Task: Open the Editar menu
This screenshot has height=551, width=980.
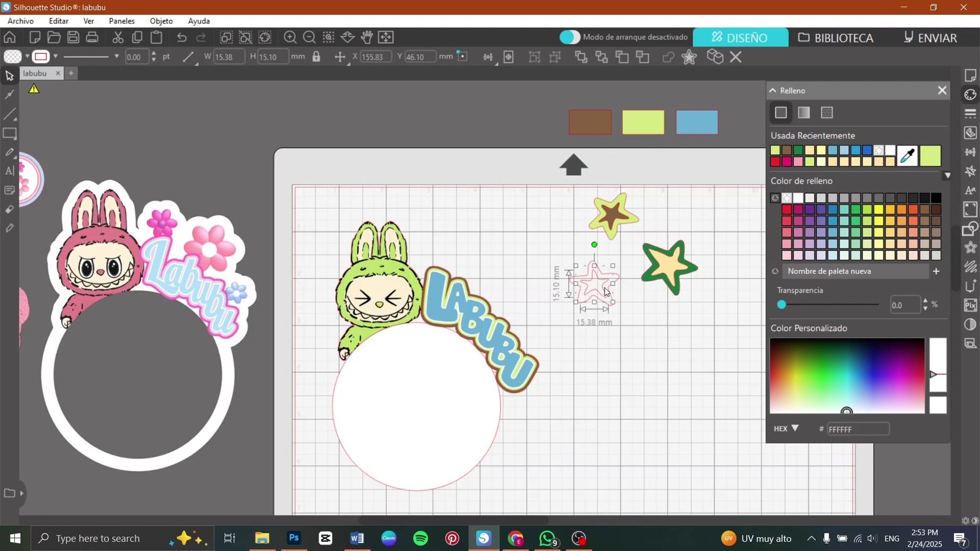Action: [x=59, y=21]
